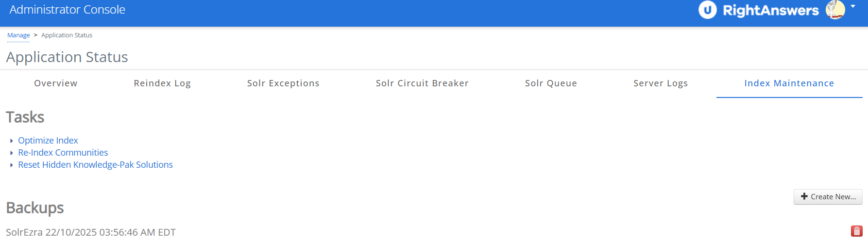
Task: View the Solr Circuit Breaker tab
Action: click(422, 83)
